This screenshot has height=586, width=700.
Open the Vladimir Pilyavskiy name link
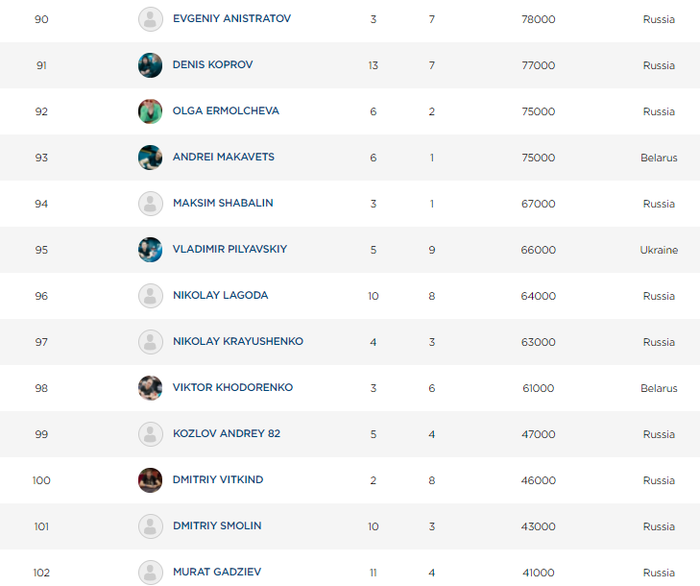tap(229, 249)
